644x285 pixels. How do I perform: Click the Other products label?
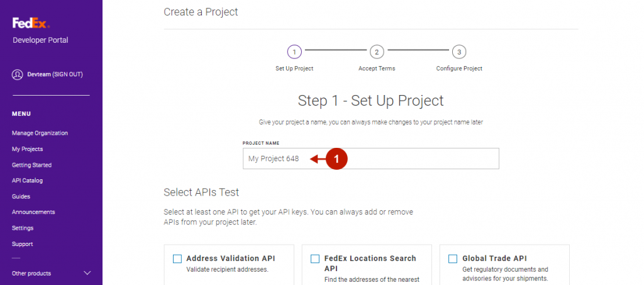(x=31, y=274)
